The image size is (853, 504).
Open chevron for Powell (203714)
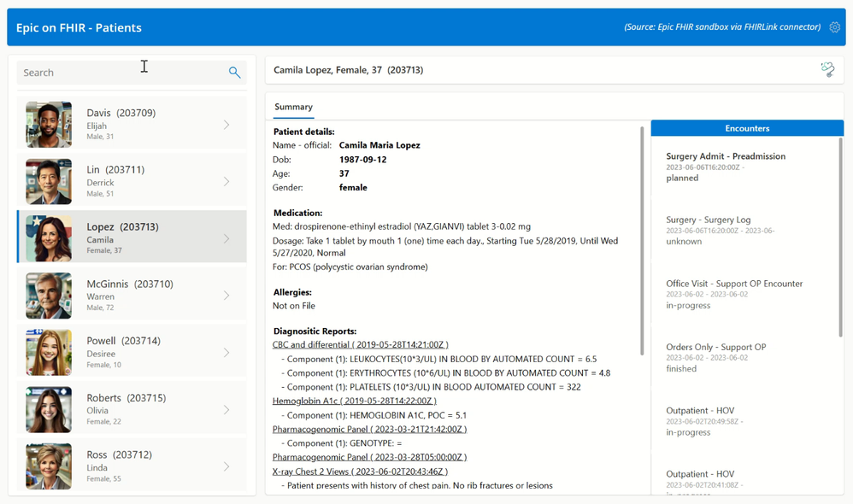pyautogui.click(x=226, y=353)
